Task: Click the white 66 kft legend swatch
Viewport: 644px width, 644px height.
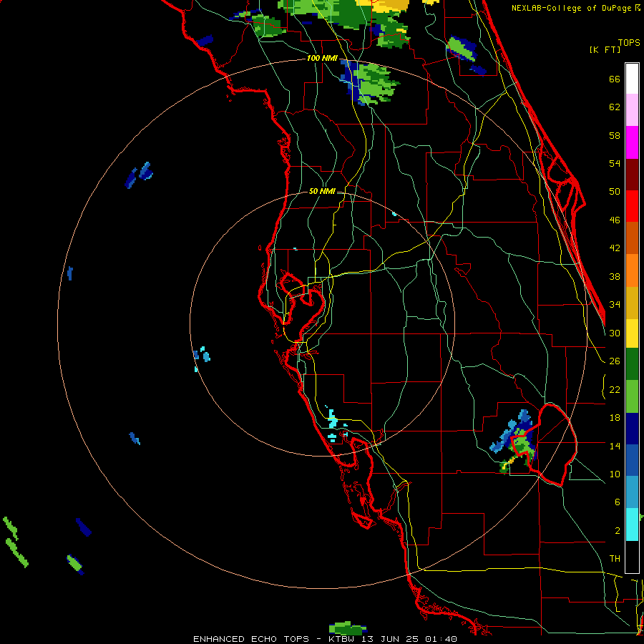Action: pyautogui.click(x=632, y=79)
